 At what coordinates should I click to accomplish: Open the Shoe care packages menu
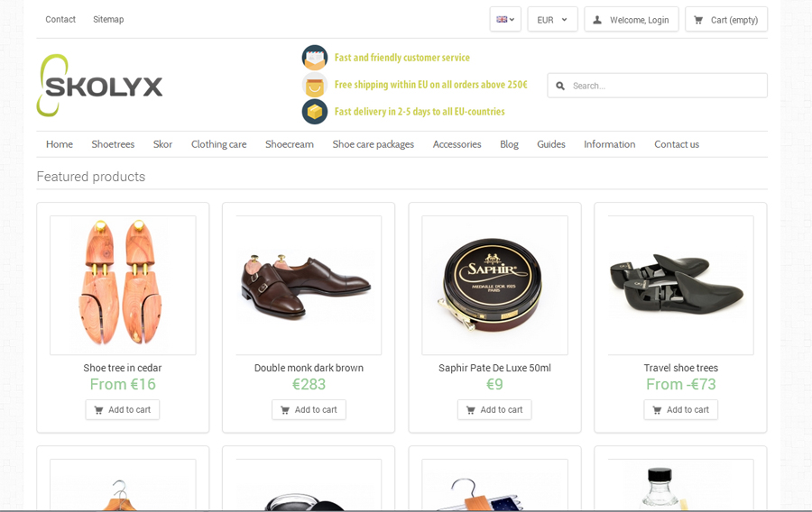pos(373,144)
